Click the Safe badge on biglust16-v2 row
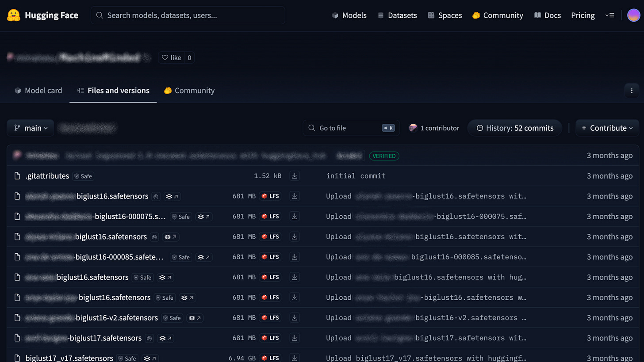The image size is (644, 362). pos(172,318)
